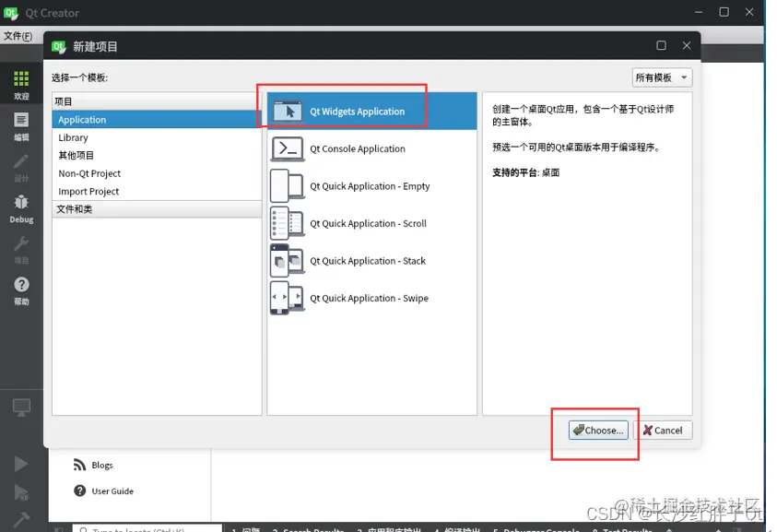Click the 文件和类 section header
The width and height of the screenshot is (777, 532).
(x=157, y=208)
